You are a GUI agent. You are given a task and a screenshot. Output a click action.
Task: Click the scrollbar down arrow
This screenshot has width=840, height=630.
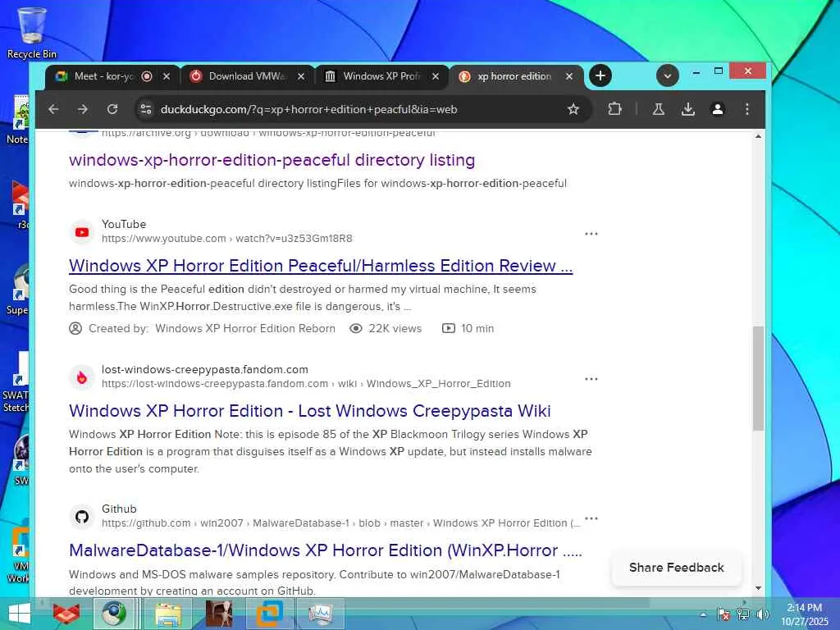click(757, 587)
